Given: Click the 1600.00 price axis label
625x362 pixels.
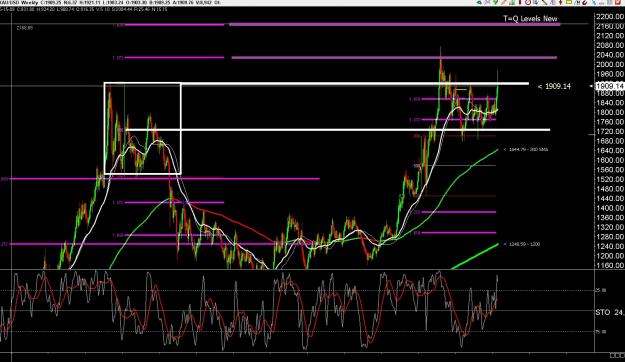Looking at the screenshot, I should pos(610,160).
